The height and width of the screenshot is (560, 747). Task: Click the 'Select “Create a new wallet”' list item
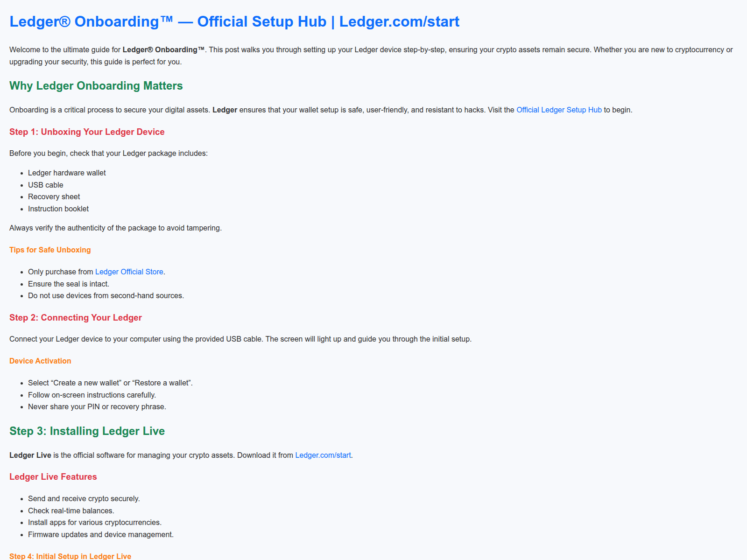tap(110, 383)
